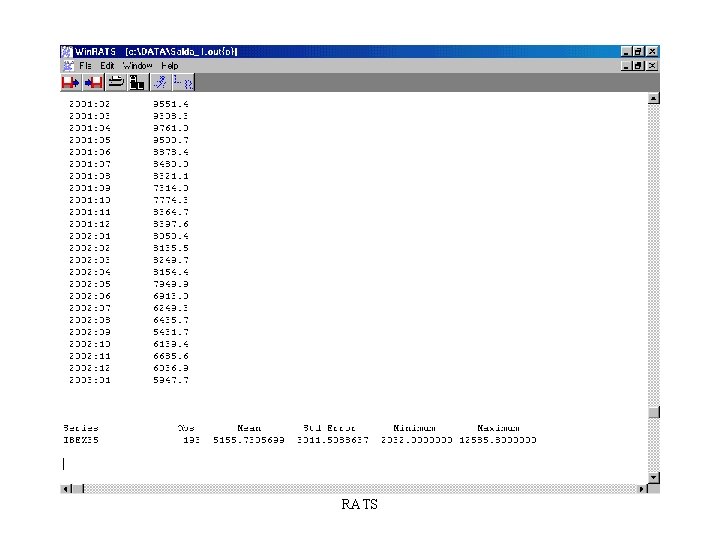Click the date entry 2002:10

click(90, 344)
